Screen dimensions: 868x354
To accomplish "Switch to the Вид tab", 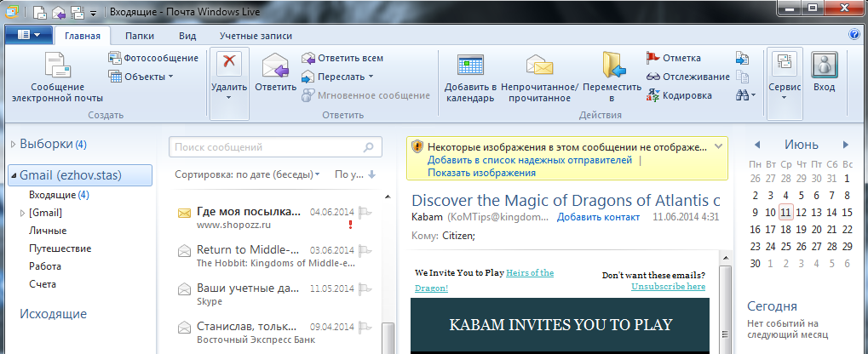I will click(187, 36).
